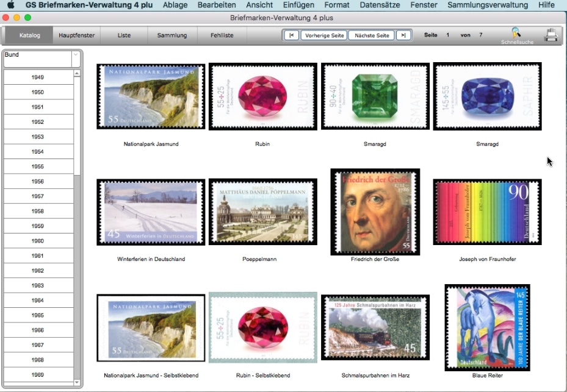
Task: Select the Katalog tab
Action: (x=29, y=35)
